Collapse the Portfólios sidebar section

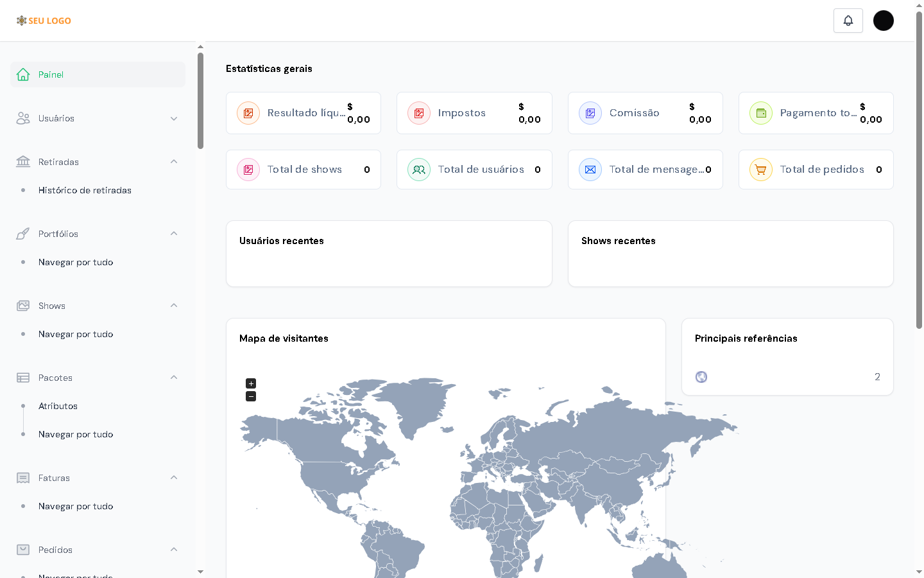(x=174, y=234)
